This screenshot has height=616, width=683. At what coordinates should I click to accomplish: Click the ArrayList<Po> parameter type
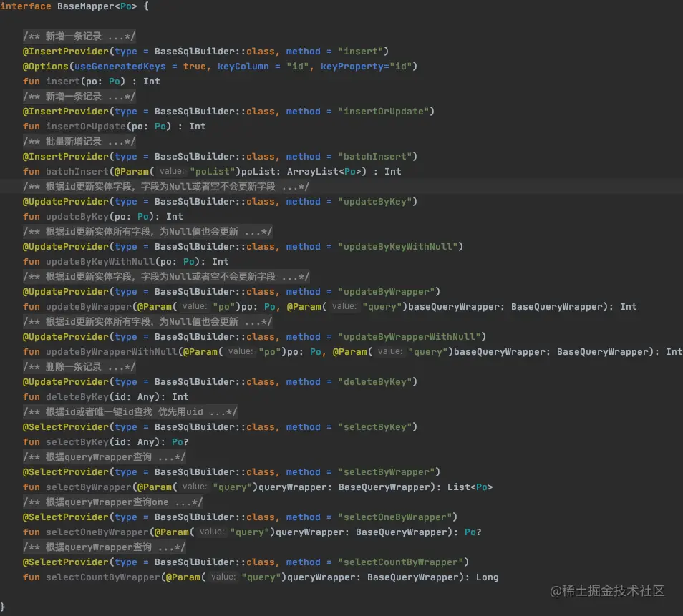pos(324,172)
